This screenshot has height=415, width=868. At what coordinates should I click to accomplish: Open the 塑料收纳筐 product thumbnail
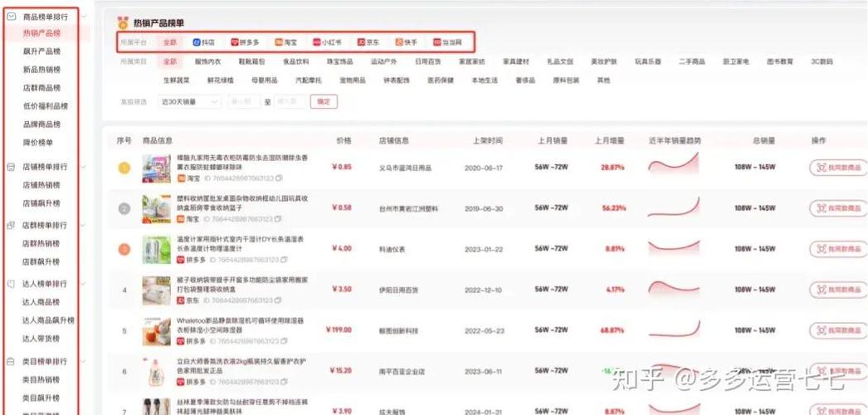pos(157,209)
